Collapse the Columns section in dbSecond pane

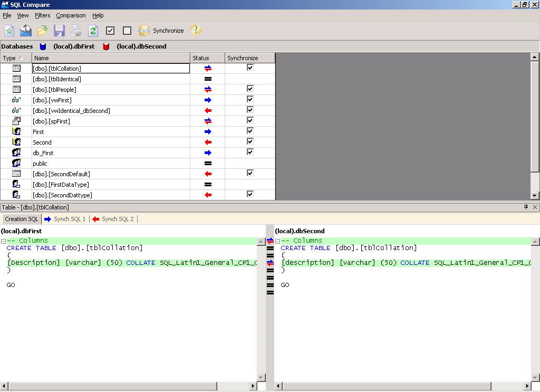(277, 241)
